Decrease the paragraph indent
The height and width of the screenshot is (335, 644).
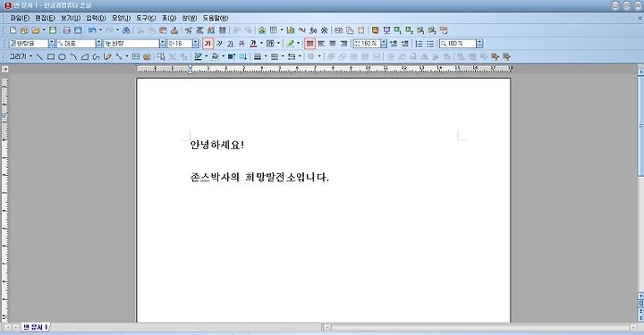394,44
